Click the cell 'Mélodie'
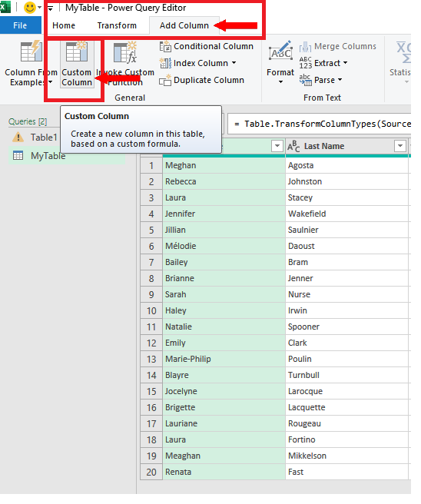This screenshot has height=504, width=421. tap(224, 246)
